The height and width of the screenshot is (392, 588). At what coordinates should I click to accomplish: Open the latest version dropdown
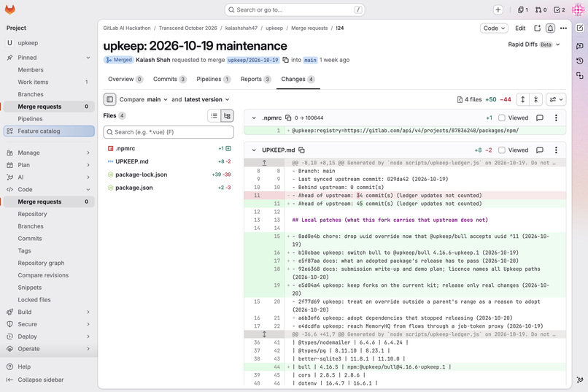pyautogui.click(x=206, y=99)
